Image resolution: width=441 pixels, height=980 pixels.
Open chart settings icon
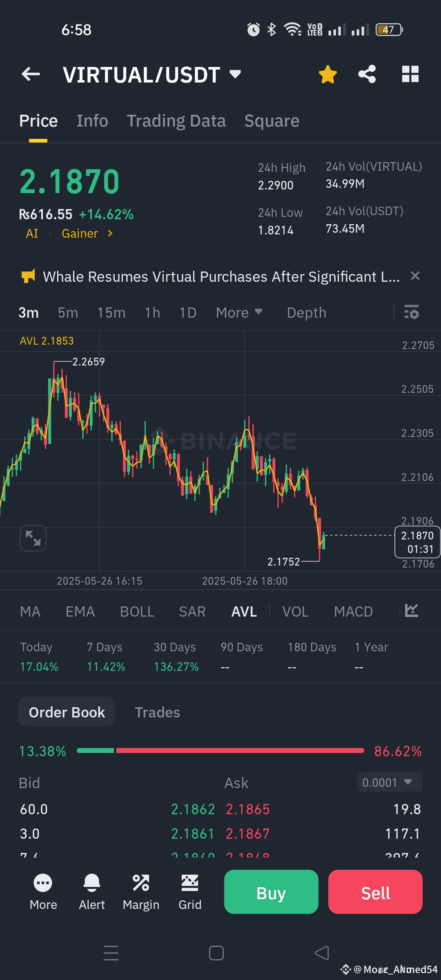coord(412,312)
